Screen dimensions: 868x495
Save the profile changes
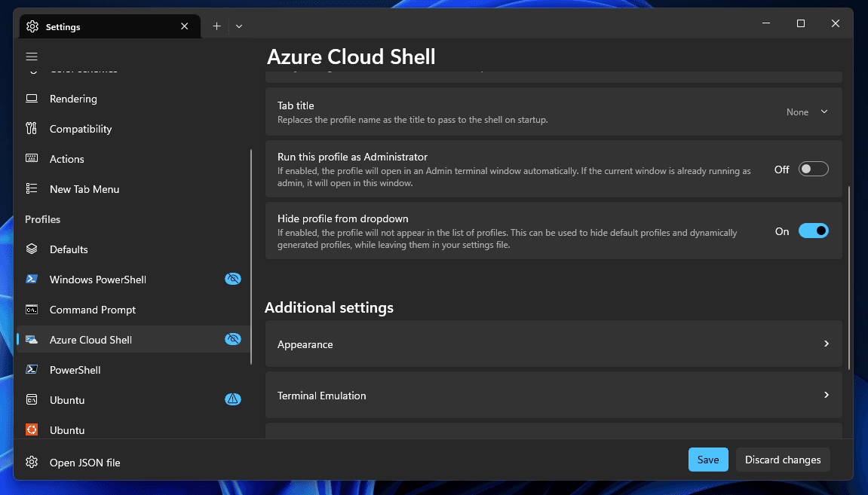pyautogui.click(x=708, y=460)
